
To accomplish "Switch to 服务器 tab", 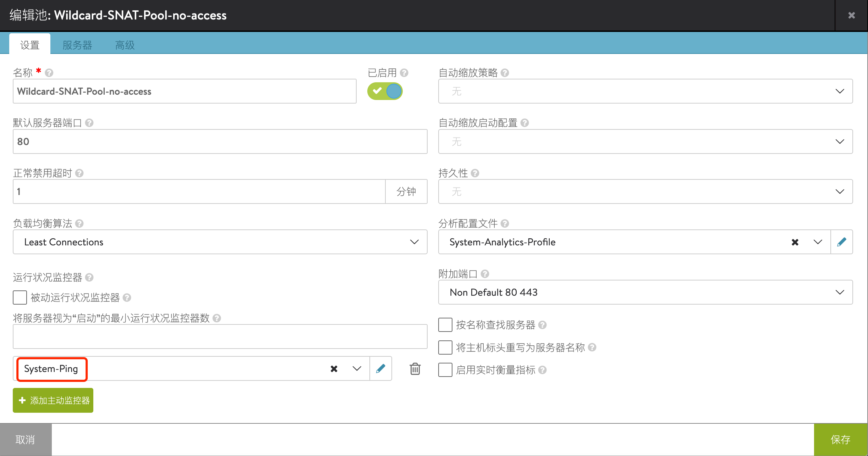I will pyautogui.click(x=77, y=45).
